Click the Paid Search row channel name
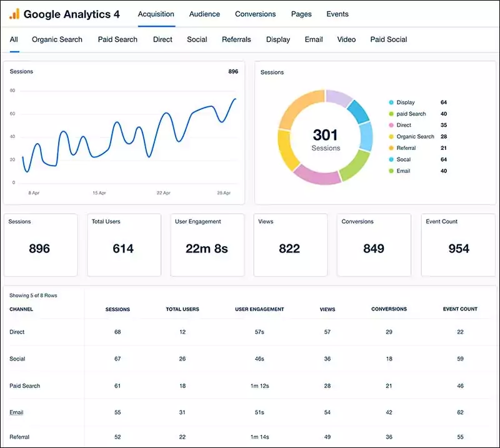Image resolution: width=500 pixels, height=448 pixels. (25, 386)
